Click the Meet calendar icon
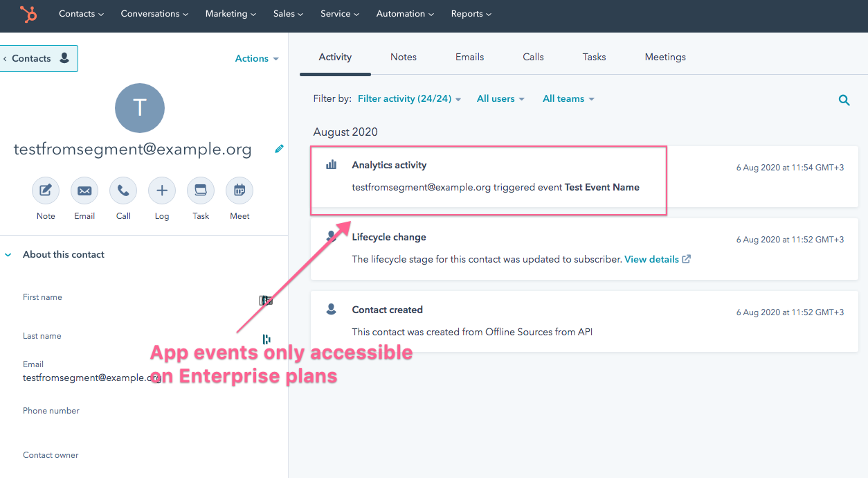868x478 pixels. pyautogui.click(x=239, y=191)
